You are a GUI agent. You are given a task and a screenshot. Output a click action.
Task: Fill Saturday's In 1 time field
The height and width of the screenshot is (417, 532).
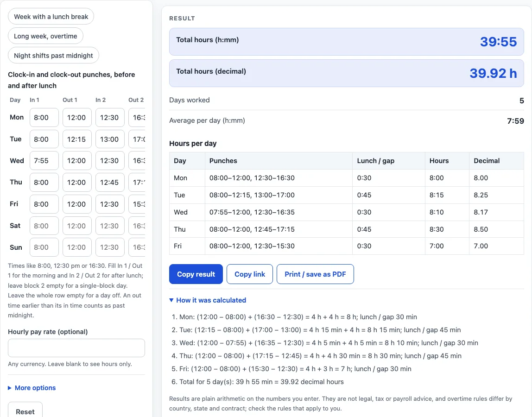[44, 226]
